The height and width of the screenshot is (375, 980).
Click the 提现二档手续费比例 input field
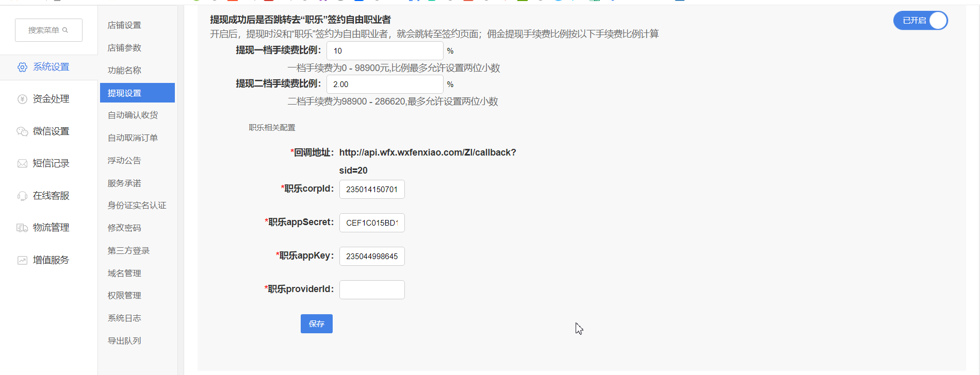[x=384, y=84]
